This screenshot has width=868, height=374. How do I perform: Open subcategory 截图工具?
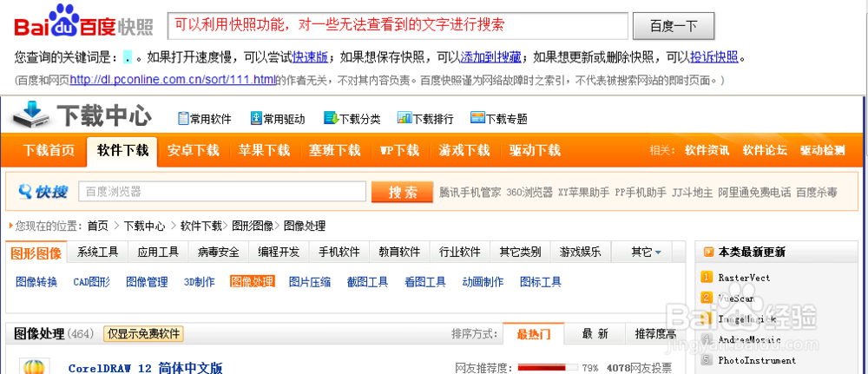tap(367, 282)
